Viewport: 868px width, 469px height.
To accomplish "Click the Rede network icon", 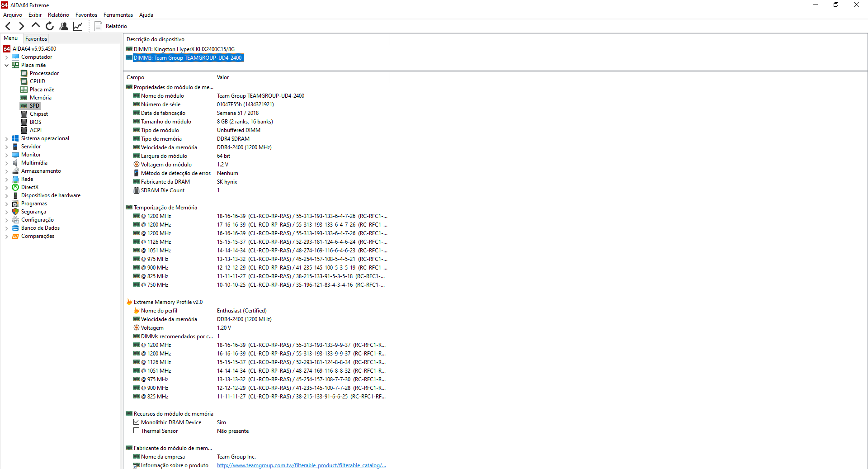I will (x=15, y=179).
